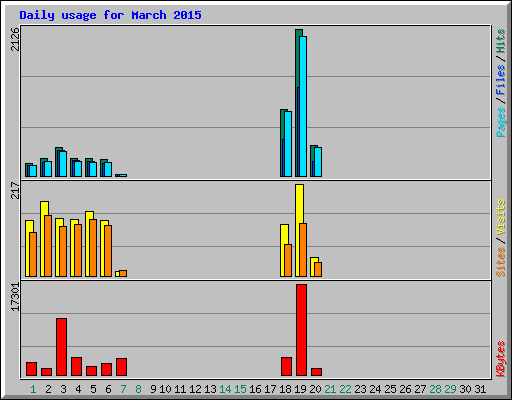Click the 17301 y-axis value label
This screenshot has width=512, height=400.
(15, 297)
